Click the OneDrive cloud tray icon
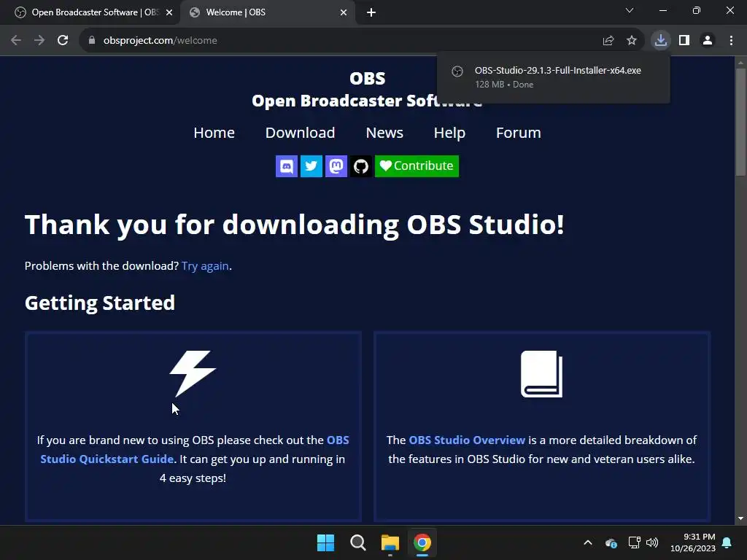Image resolution: width=747 pixels, height=560 pixels. coord(611,542)
